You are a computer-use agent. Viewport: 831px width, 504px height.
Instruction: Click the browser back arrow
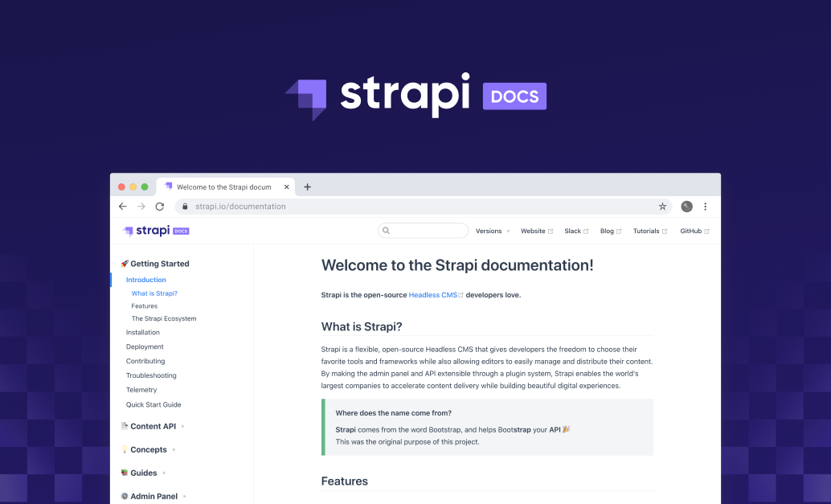pos(123,207)
